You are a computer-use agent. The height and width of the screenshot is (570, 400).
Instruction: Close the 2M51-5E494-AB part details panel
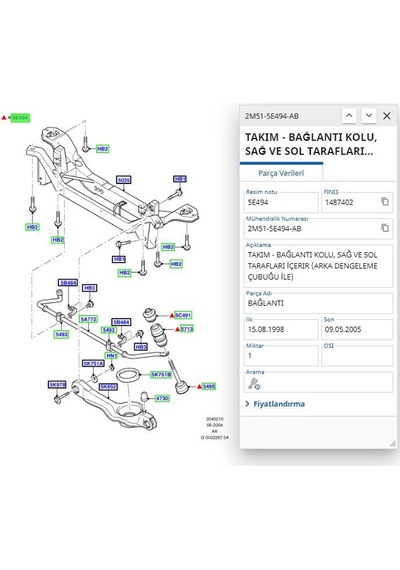point(387,116)
